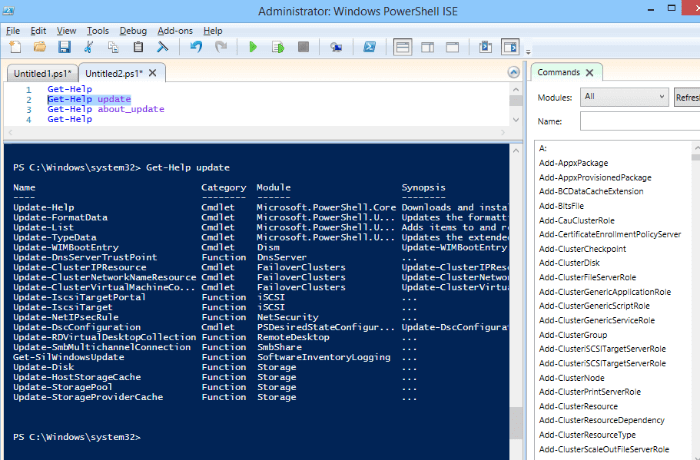Viewport: 700px width, 460px height.
Task: Select the Untitled2.ps1 tab
Action: pyautogui.click(x=114, y=73)
